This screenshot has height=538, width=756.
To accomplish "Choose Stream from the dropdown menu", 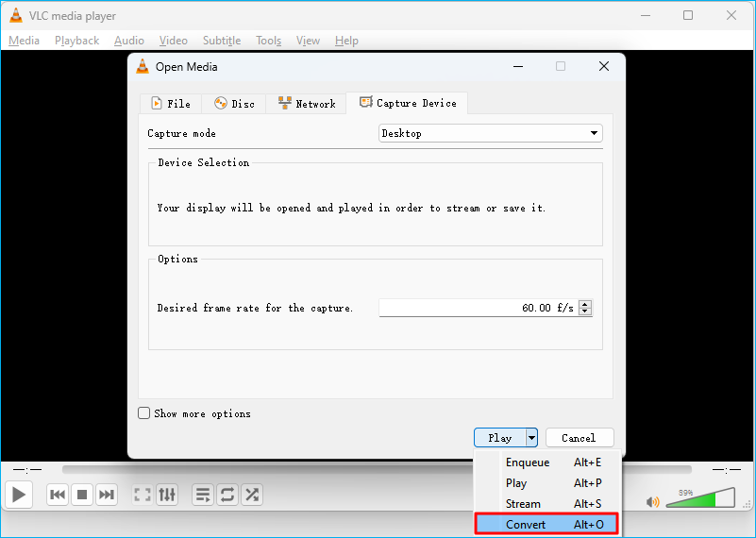I will tap(547, 504).
